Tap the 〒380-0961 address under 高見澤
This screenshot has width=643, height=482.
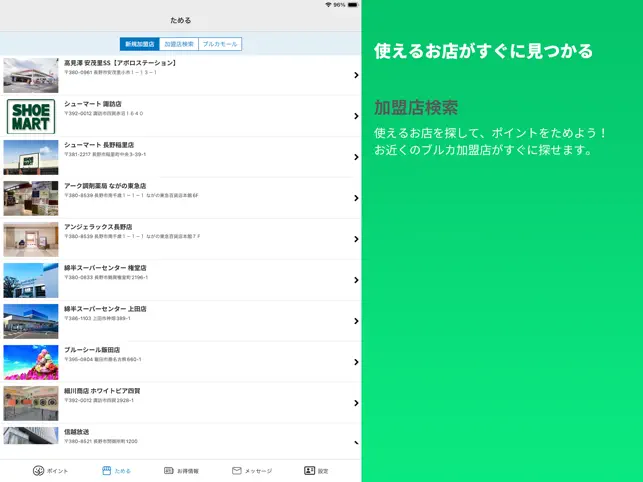(x=110, y=72)
